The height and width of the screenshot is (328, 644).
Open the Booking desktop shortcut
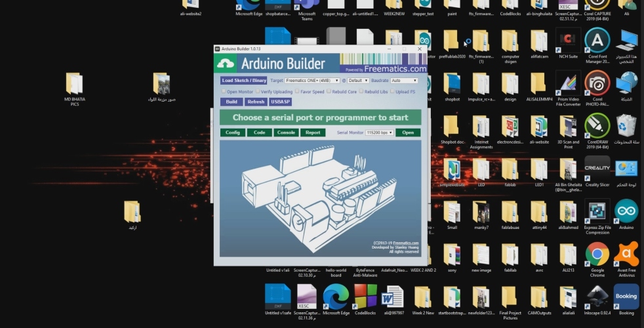coord(626,297)
